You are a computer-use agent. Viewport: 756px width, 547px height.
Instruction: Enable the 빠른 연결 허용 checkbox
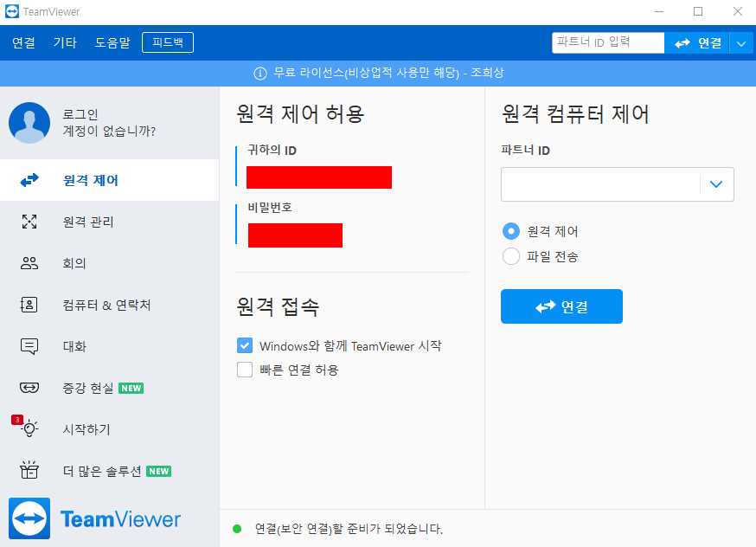[245, 370]
